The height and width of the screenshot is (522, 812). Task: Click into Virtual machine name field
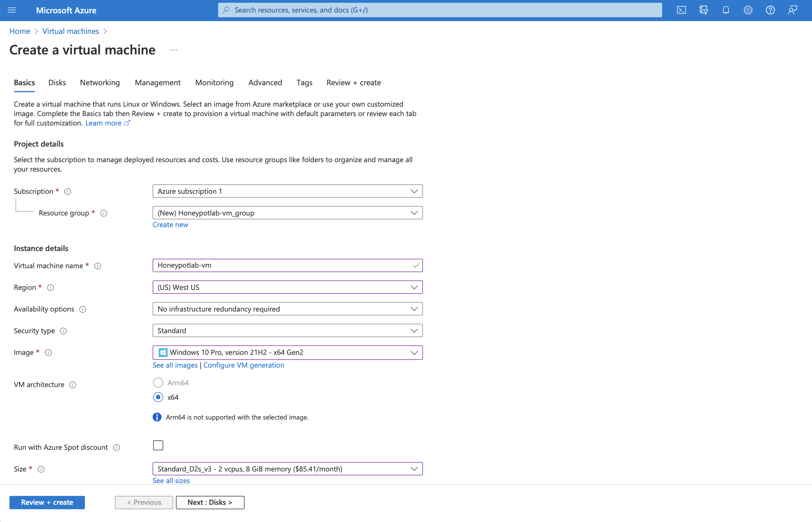[288, 265]
